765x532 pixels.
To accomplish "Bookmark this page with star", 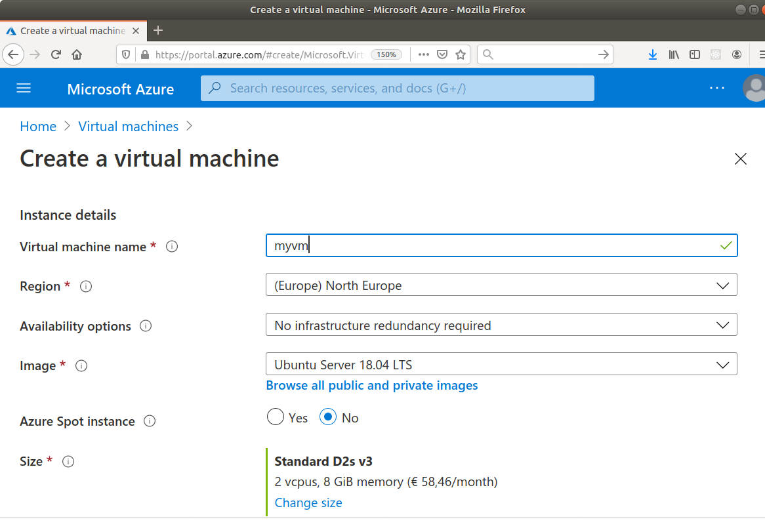I will (461, 54).
